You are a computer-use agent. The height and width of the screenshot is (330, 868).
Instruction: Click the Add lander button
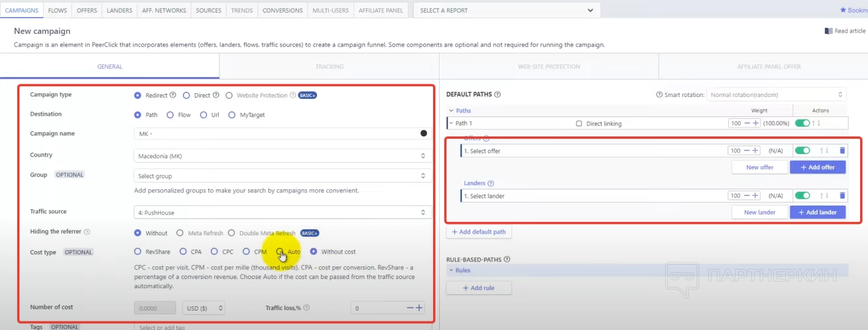(x=818, y=212)
